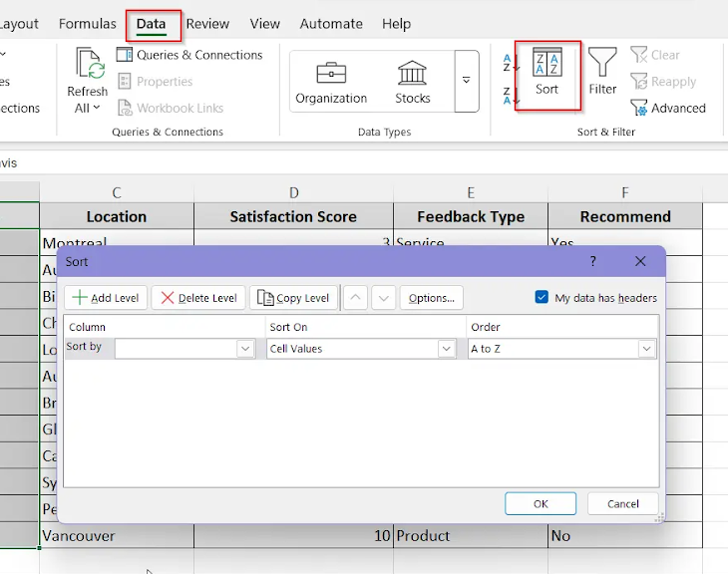Open Workbook Links
The image size is (728, 574).
(x=171, y=108)
